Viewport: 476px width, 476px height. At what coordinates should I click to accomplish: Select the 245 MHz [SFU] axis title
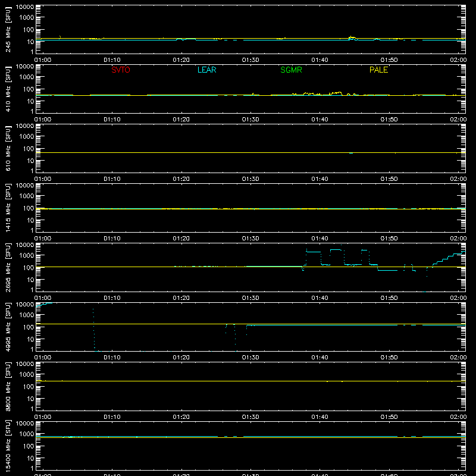tap(8, 29)
